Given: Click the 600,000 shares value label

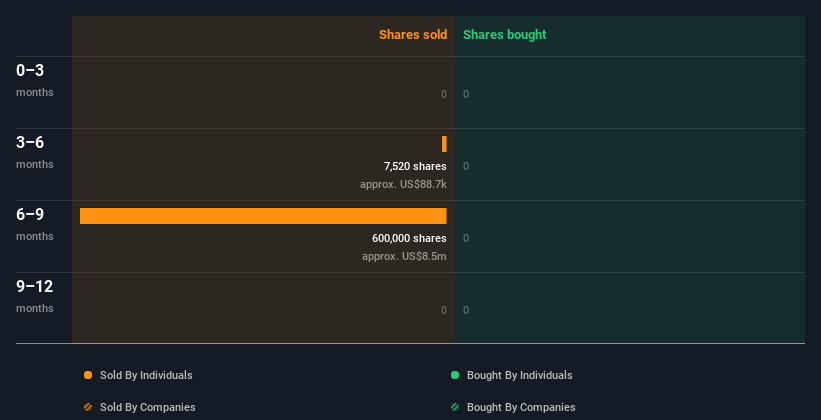Looking at the screenshot, I should coord(409,238).
